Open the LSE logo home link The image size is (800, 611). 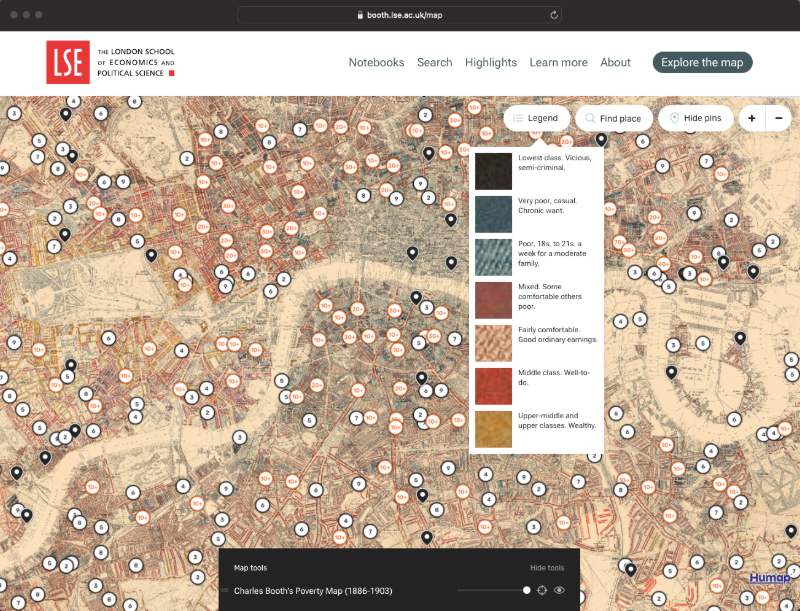[111, 62]
